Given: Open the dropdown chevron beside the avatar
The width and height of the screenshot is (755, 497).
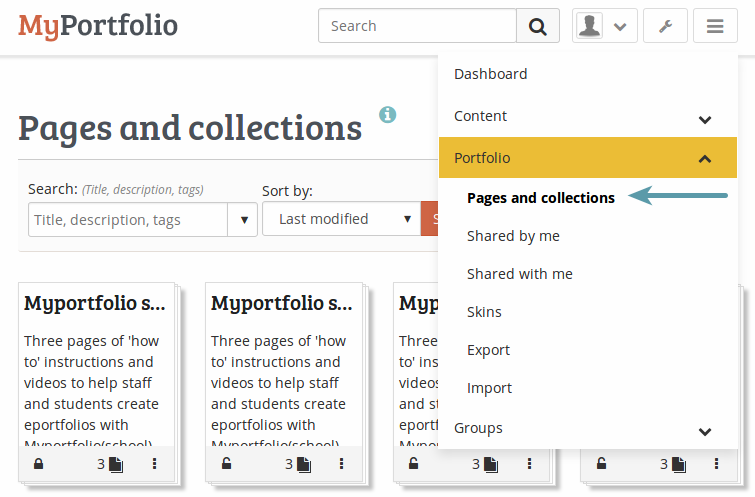Looking at the screenshot, I should point(620,26).
